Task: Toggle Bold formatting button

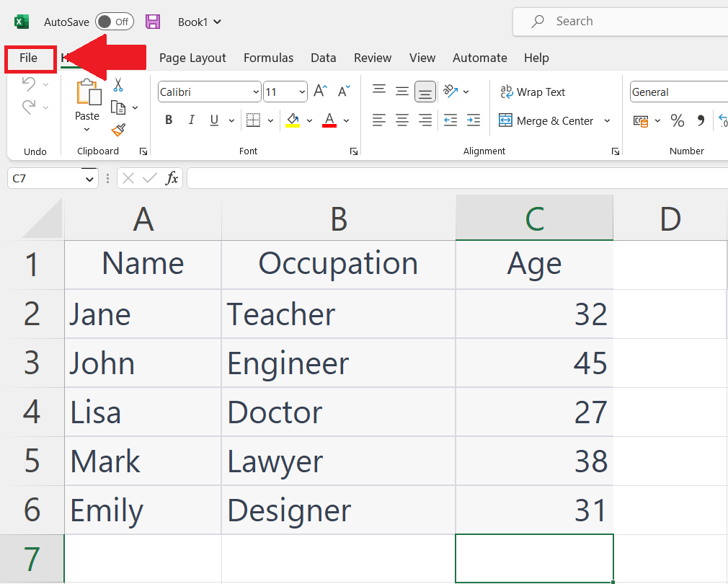Action: (x=169, y=120)
